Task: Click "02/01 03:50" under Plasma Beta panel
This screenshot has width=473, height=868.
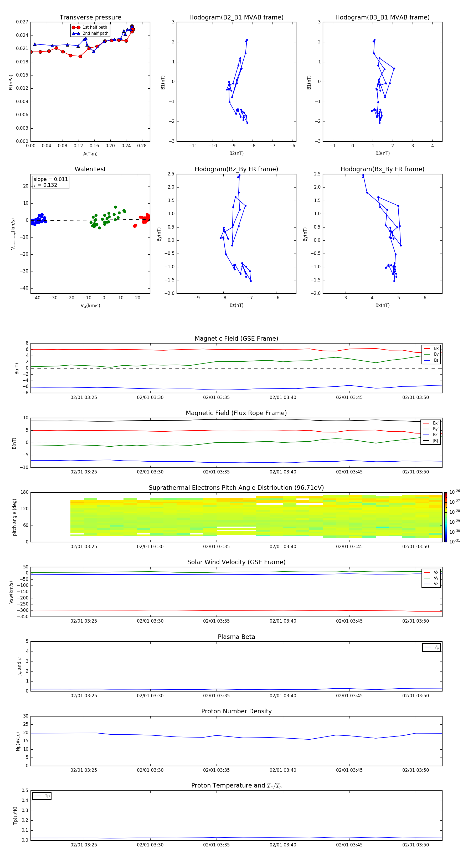Action: 416,696
